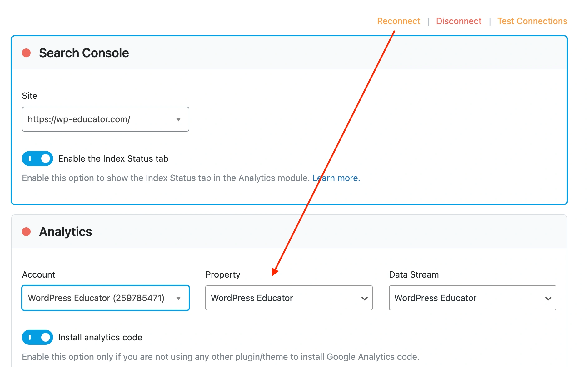Click the chevron in the Property selector

[364, 298]
